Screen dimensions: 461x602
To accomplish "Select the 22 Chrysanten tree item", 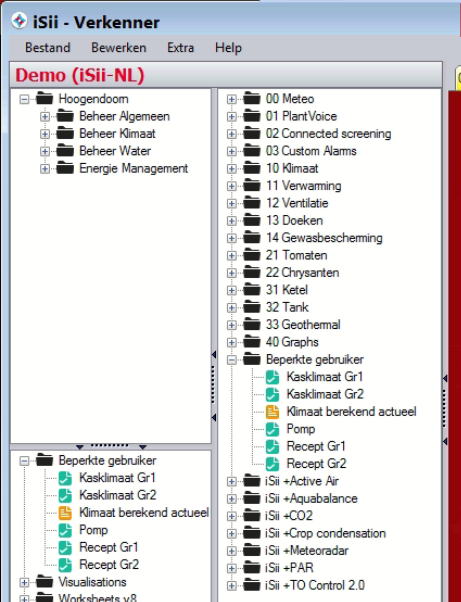I will 302,273.
